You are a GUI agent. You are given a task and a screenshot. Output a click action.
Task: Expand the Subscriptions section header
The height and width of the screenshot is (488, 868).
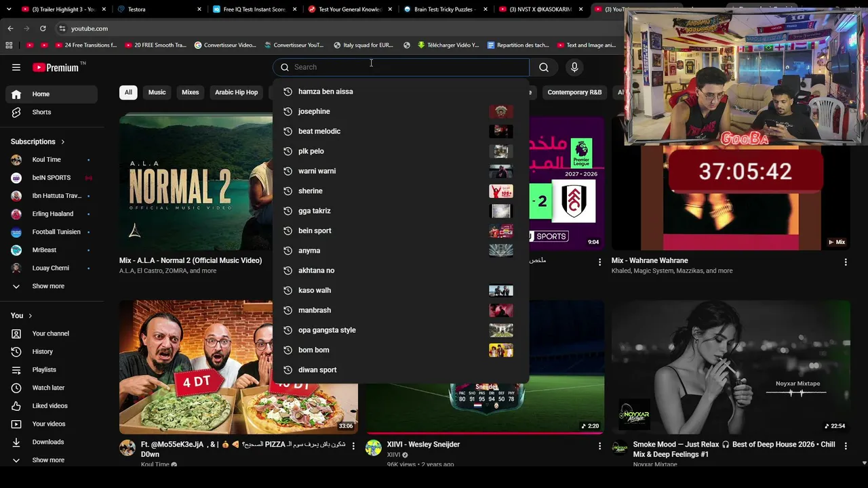coord(38,142)
